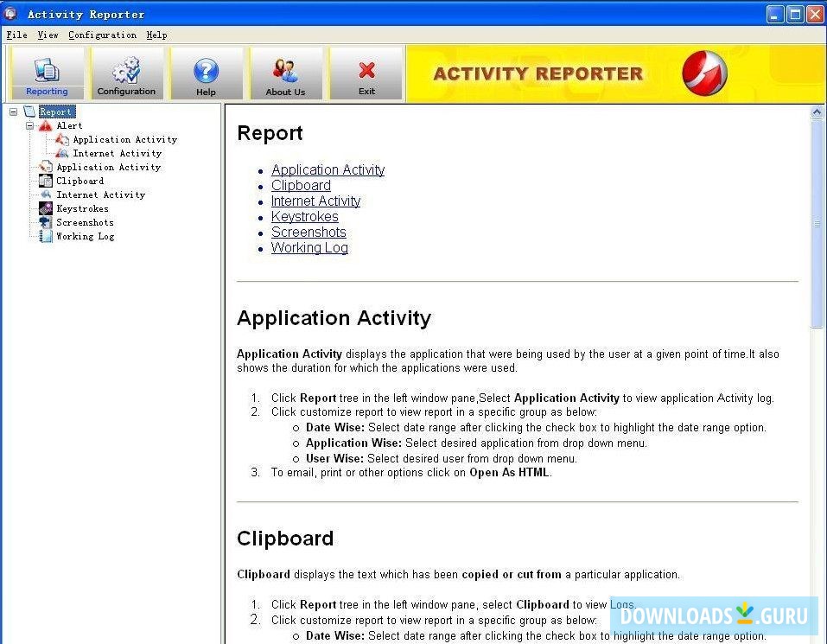
Task: Open the About Us toolbar button
Action: 285,73
